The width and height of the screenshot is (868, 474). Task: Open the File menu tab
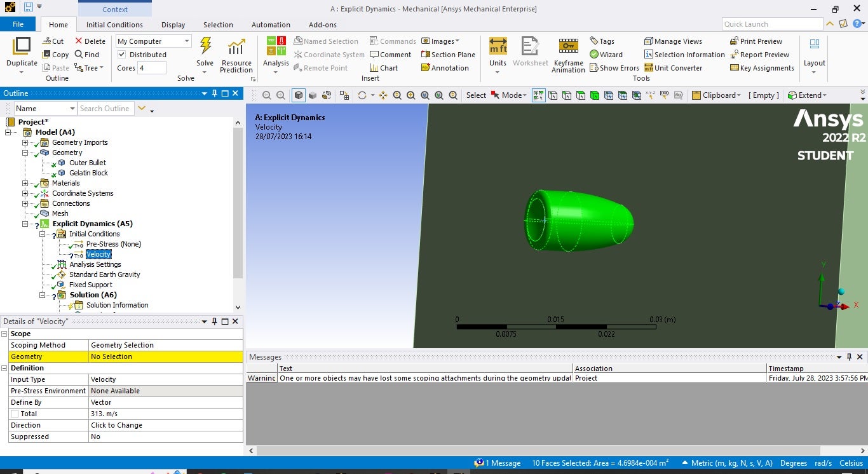pos(18,24)
